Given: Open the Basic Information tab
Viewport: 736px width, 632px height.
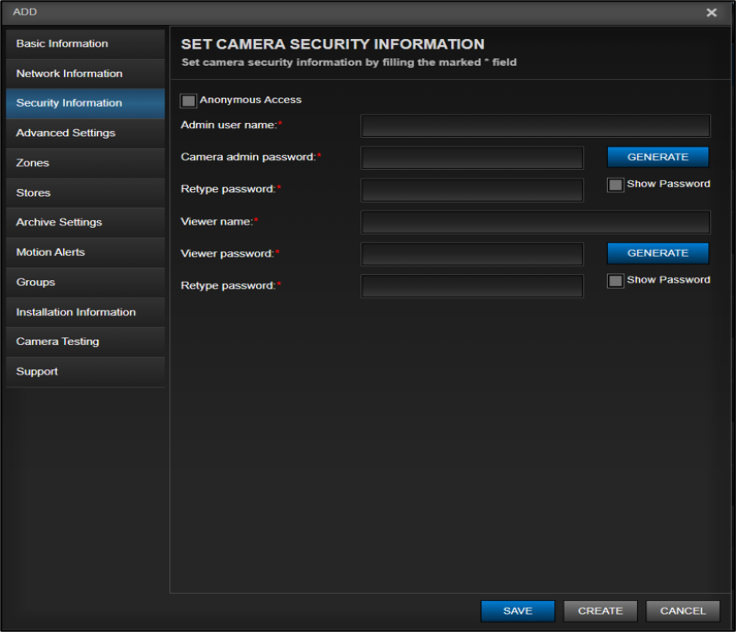Looking at the screenshot, I should pyautogui.click(x=85, y=44).
